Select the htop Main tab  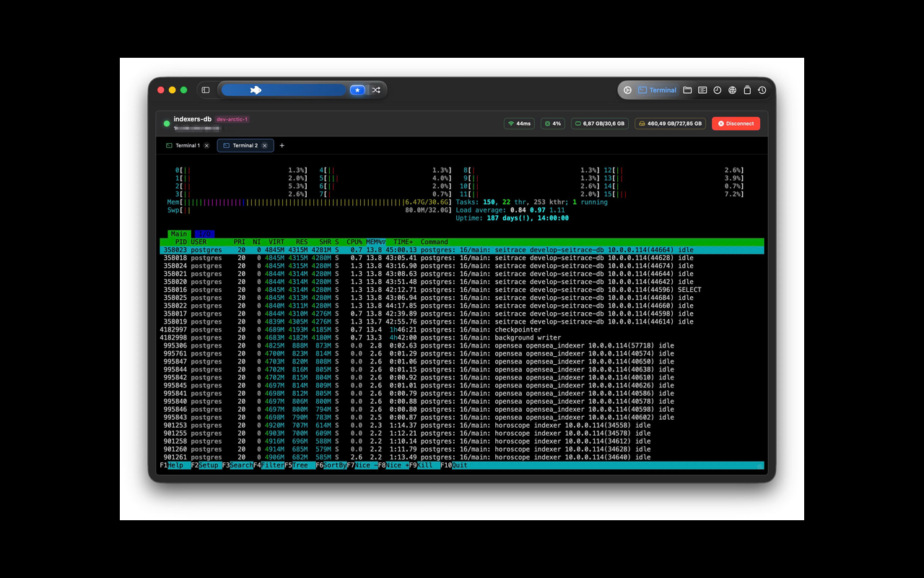coord(179,234)
